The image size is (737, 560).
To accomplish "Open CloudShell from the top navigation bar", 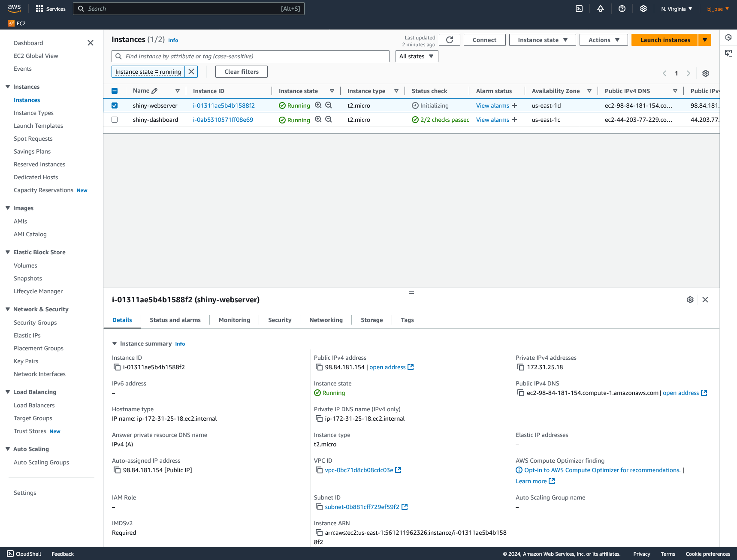I will [x=579, y=9].
